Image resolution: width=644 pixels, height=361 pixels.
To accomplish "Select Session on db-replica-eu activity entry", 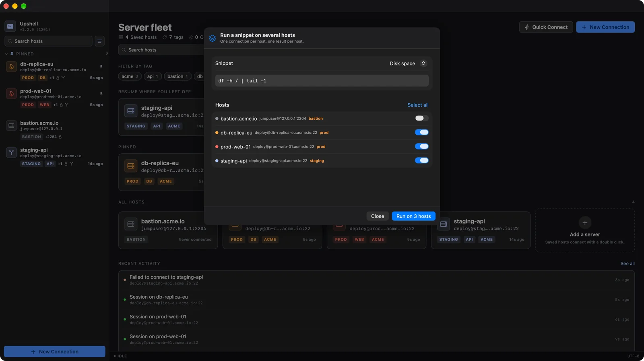I will pos(376,300).
